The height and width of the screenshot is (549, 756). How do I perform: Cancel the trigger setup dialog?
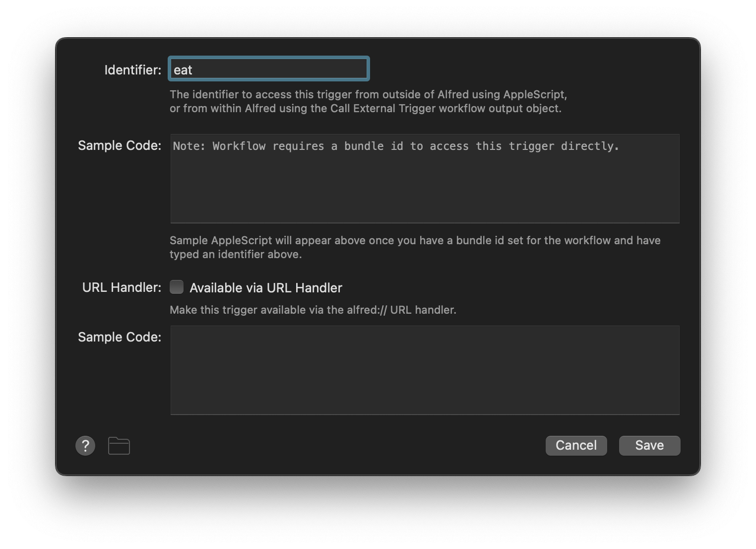[576, 445]
